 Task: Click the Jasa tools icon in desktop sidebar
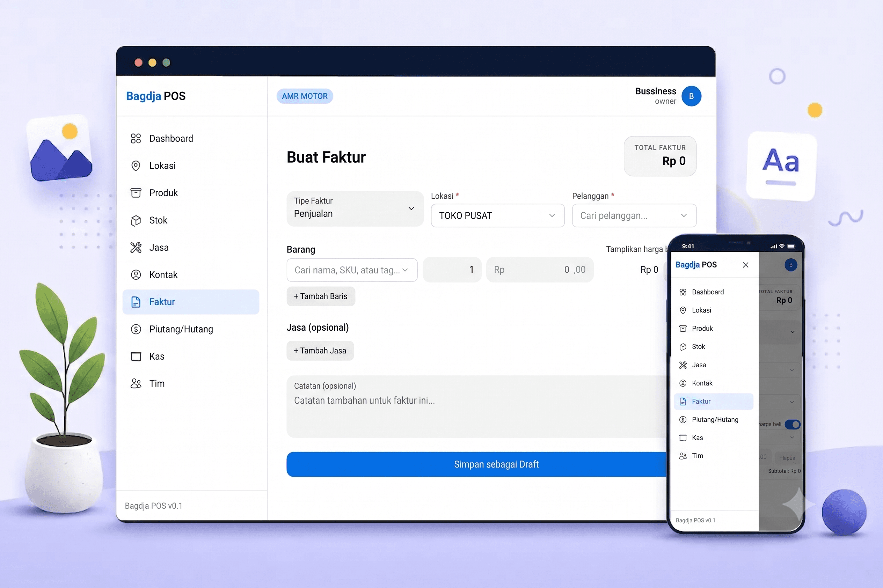pyautogui.click(x=136, y=248)
